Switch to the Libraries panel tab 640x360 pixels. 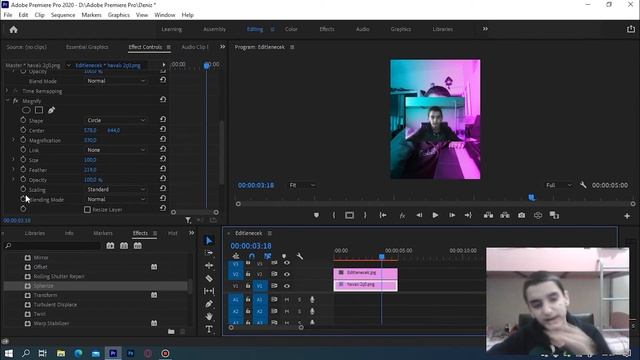(x=35, y=233)
